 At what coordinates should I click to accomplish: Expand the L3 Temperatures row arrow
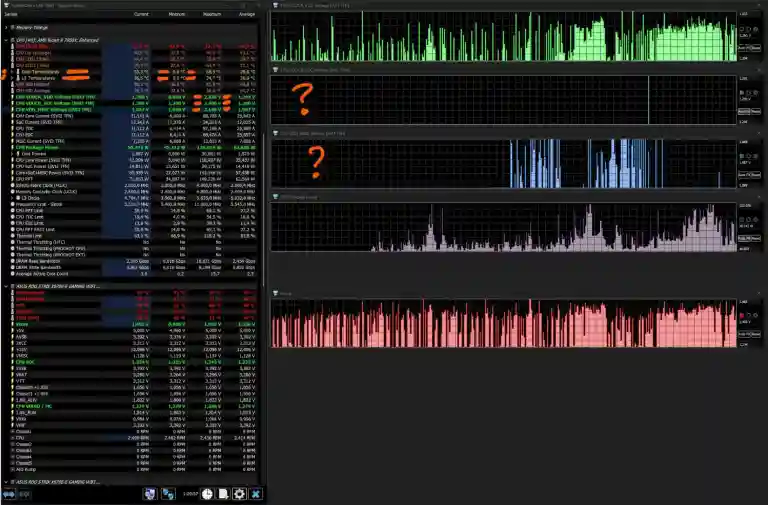pos(13,78)
